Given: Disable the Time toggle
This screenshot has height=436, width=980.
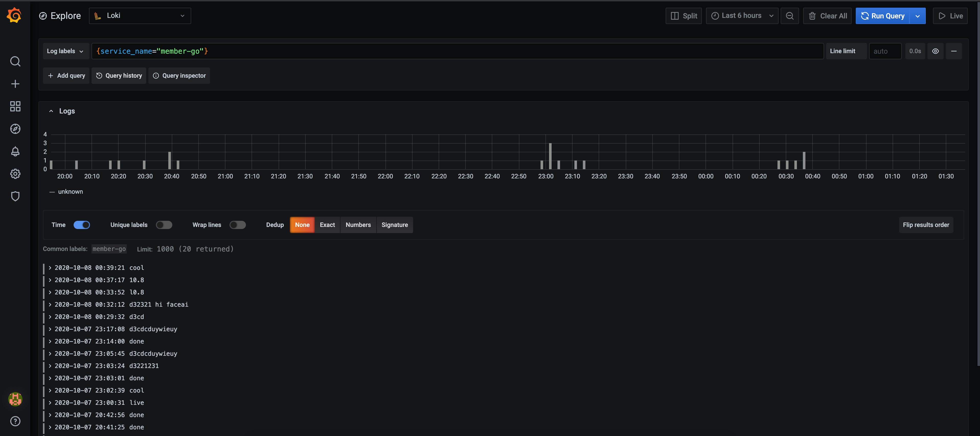Looking at the screenshot, I should (82, 225).
